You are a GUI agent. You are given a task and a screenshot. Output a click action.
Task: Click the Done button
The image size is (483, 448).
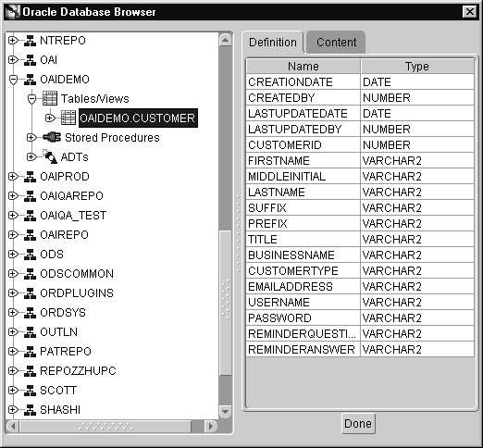[x=358, y=424]
